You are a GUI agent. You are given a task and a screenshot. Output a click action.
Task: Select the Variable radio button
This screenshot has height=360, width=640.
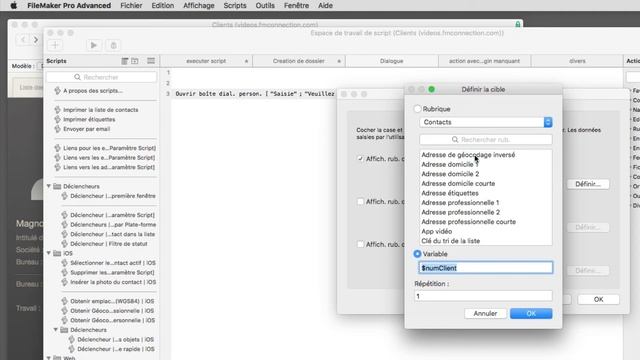tap(417, 254)
